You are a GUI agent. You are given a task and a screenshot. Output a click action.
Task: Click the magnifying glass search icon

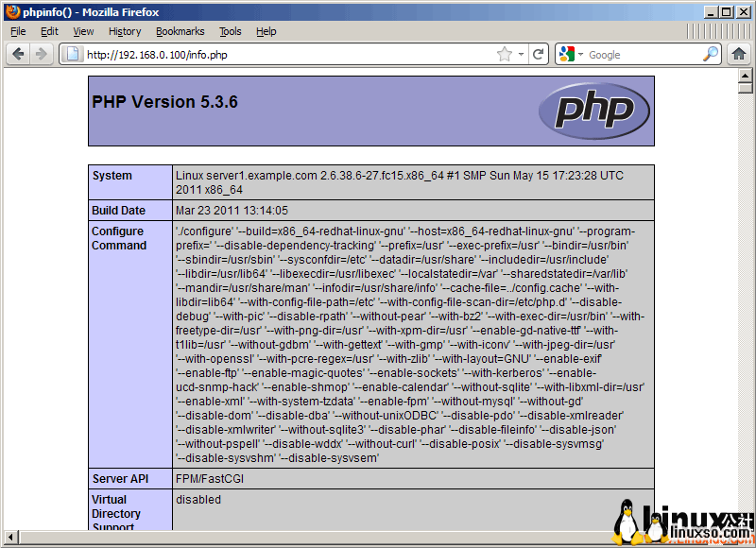(711, 55)
